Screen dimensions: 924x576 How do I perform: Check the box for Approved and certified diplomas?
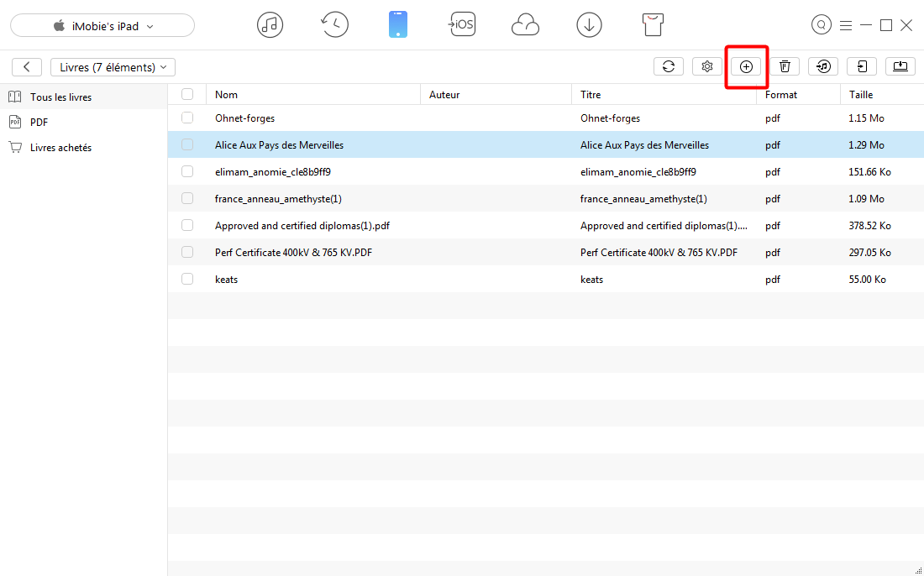click(x=187, y=225)
